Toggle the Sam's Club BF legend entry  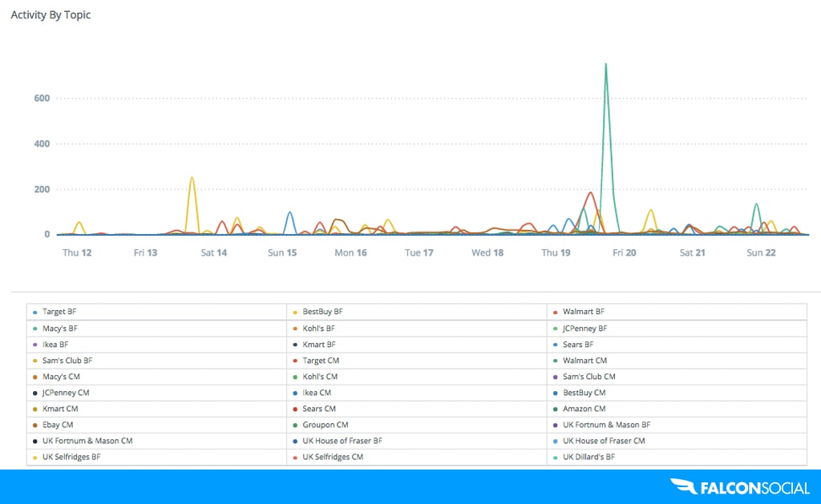point(67,361)
